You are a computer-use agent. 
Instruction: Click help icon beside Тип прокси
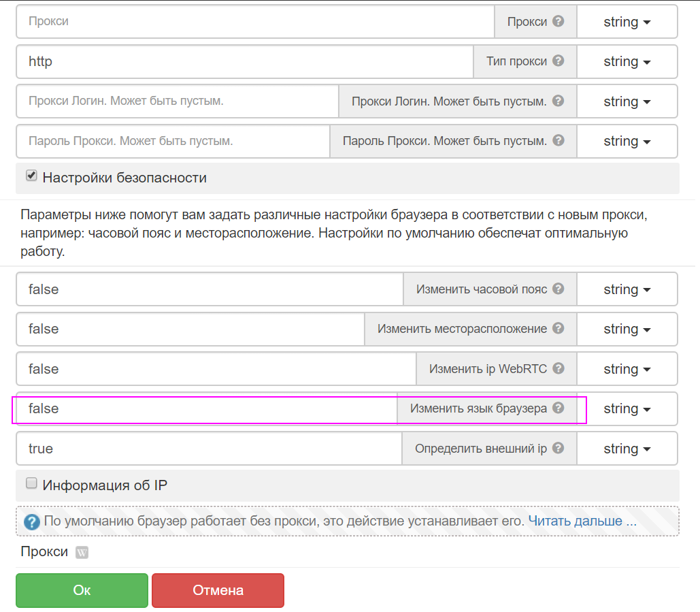point(559,61)
